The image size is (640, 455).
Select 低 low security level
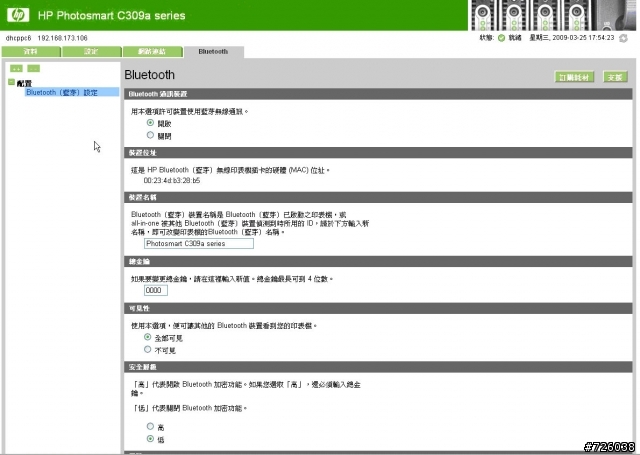click(x=150, y=439)
